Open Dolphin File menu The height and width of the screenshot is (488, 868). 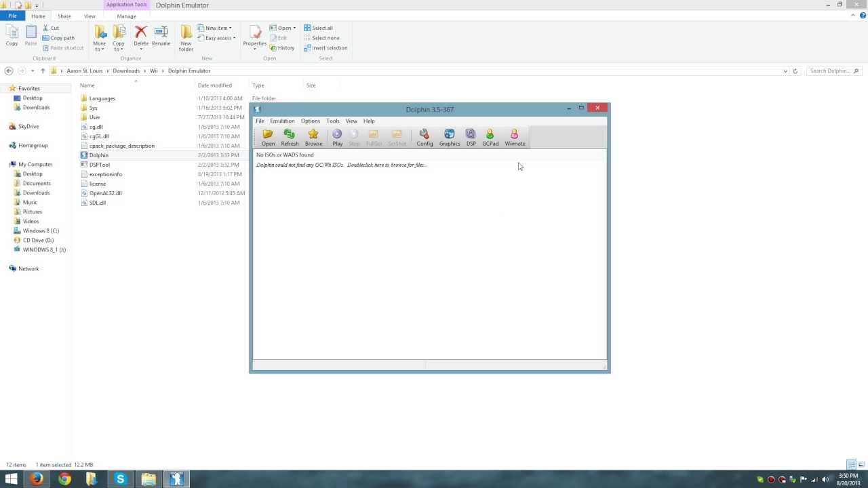tap(260, 121)
